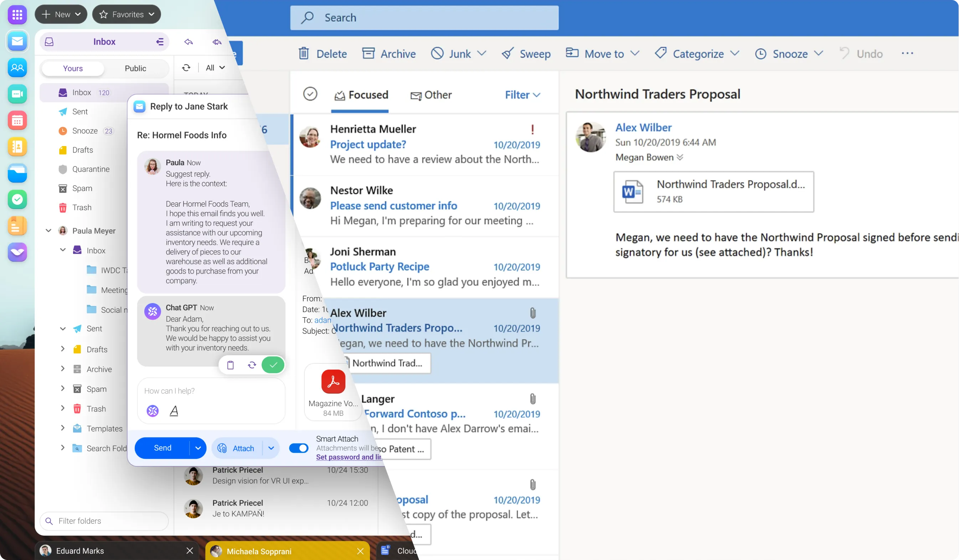Viewport: 959px width, 560px height.
Task: Expand the Move to dropdown
Action: tap(634, 53)
